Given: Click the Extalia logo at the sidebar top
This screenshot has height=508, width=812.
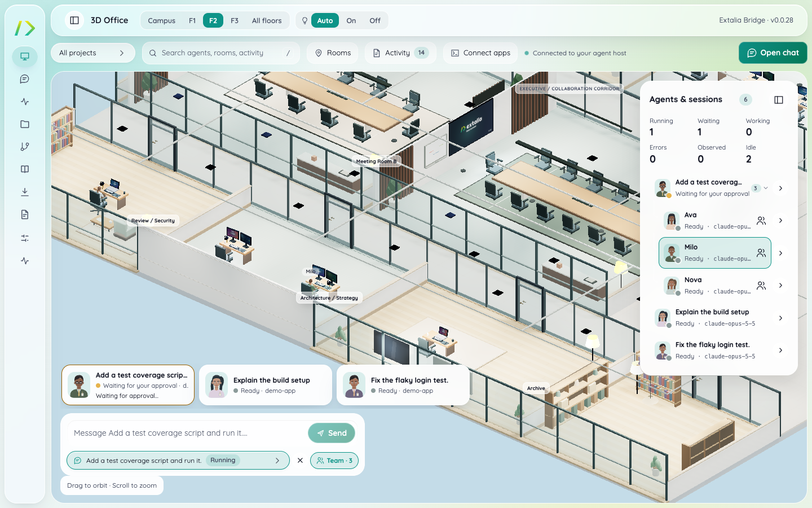Looking at the screenshot, I should tap(25, 28).
